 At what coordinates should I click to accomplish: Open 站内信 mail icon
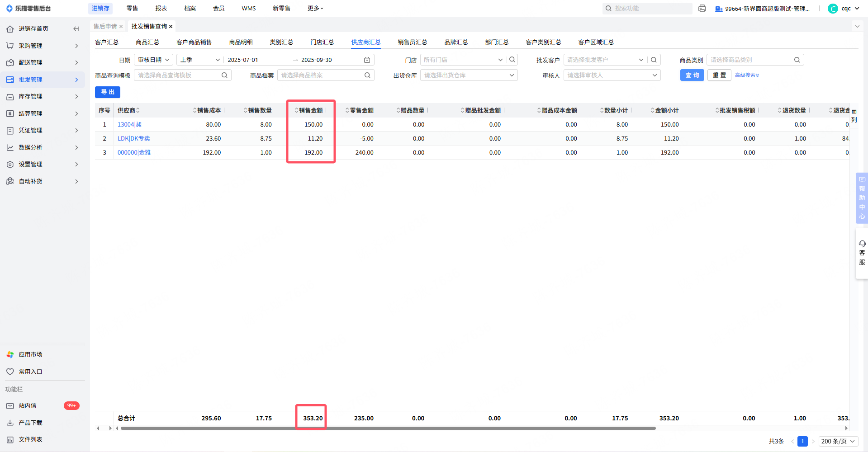point(10,406)
